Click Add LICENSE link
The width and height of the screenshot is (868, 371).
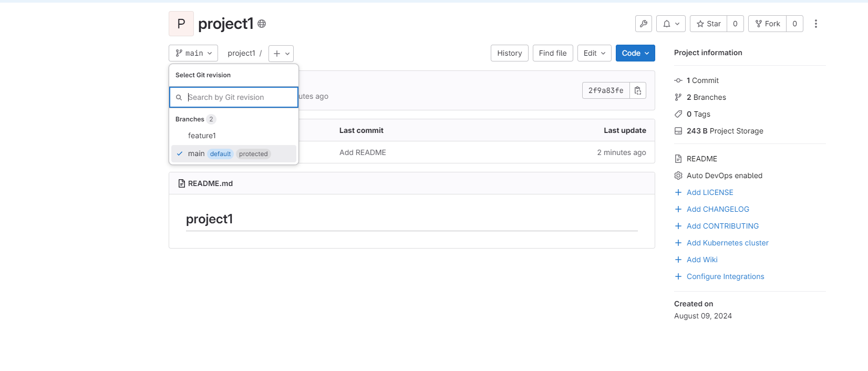pyautogui.click(x=710, y=192)
